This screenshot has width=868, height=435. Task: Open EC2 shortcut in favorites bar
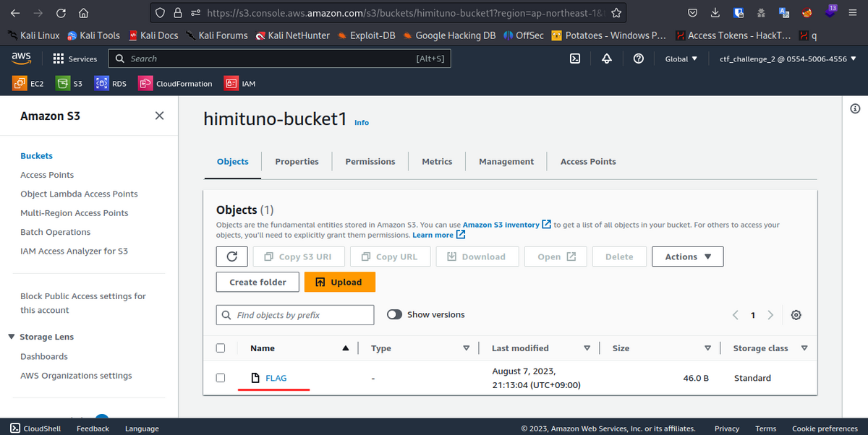point(28,83)
